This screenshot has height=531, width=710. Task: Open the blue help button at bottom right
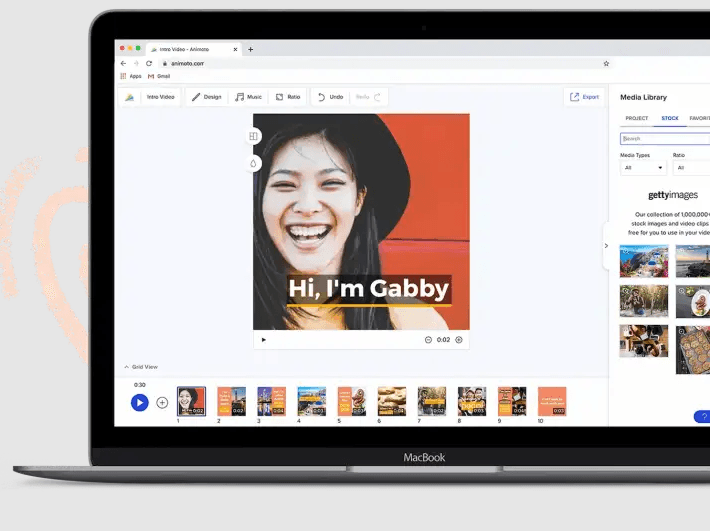[701, 416]
